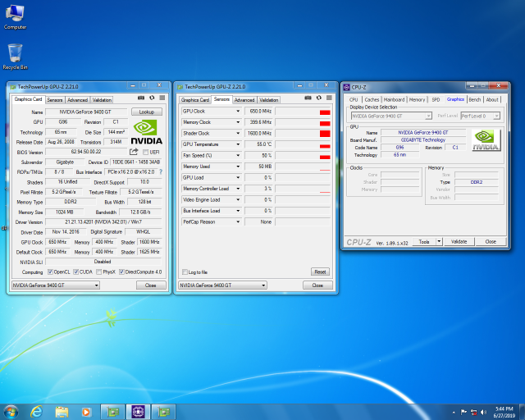Show hidden tray icons arrow

click(454, 413)
